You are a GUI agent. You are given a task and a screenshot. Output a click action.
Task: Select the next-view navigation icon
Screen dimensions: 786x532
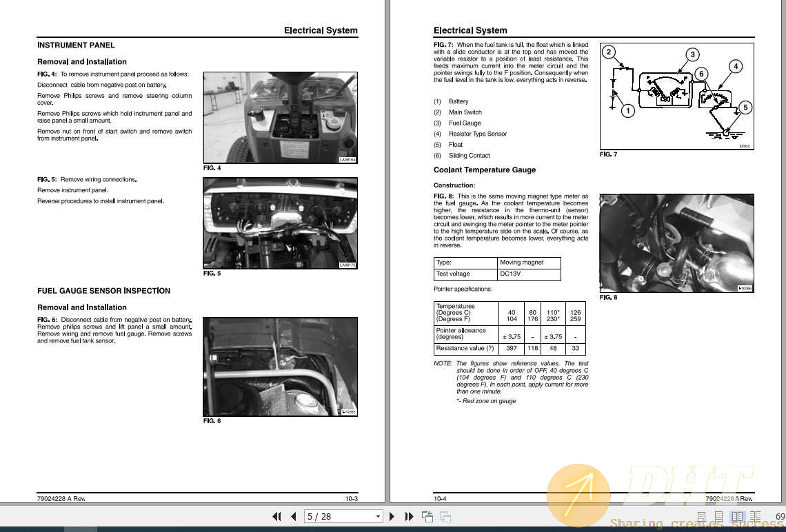[444, 515]
